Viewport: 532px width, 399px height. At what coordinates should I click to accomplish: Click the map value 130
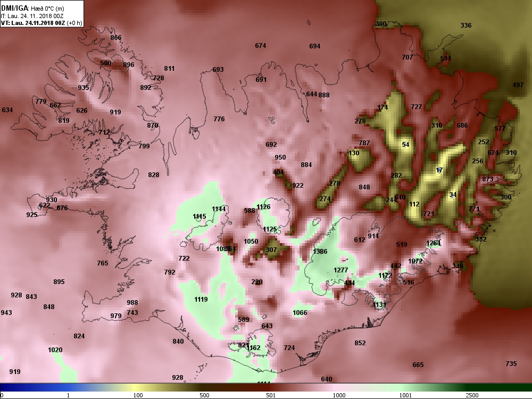pos(354,153)
